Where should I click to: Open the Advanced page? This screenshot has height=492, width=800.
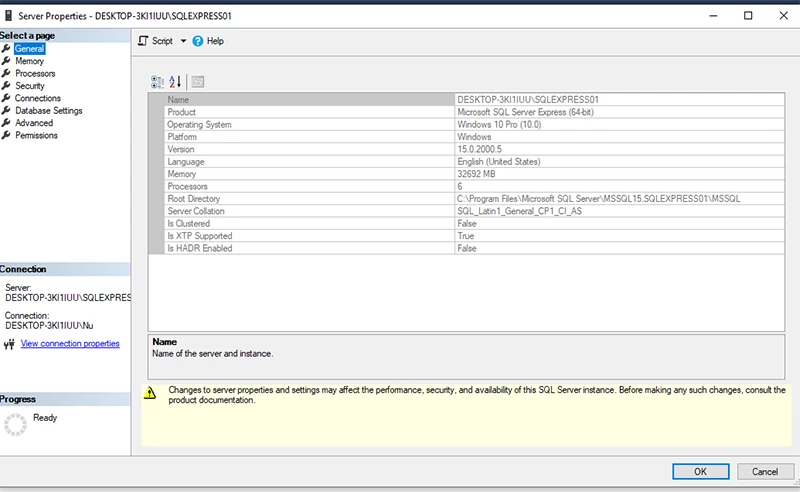[x=34, y=123]
